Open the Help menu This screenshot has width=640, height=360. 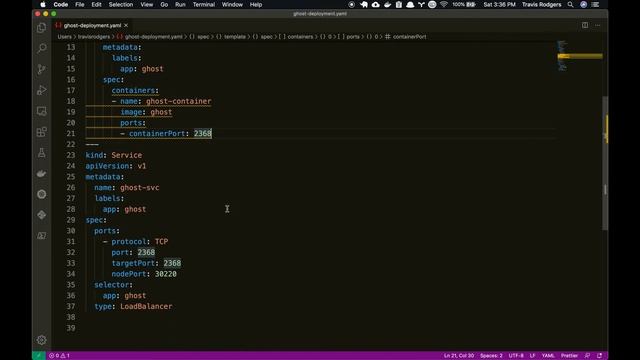(x=256, y=4)
